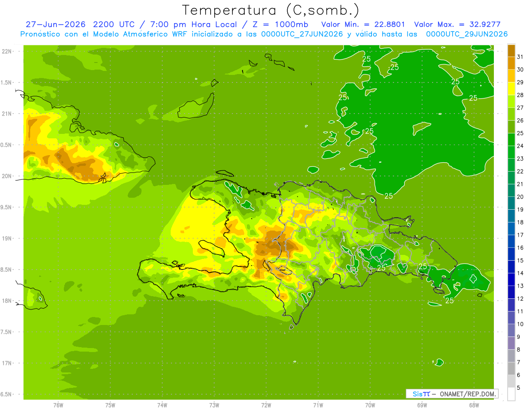Click the '17N' latitude axis label
Viewport: 532px width, 411px height.
pos(7,363)
